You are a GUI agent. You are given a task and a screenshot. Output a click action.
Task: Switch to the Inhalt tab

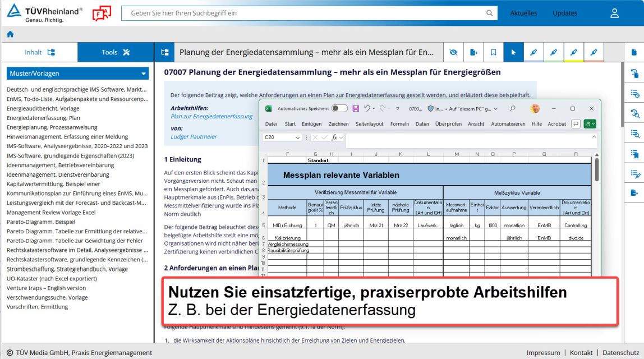click(39, 52)
